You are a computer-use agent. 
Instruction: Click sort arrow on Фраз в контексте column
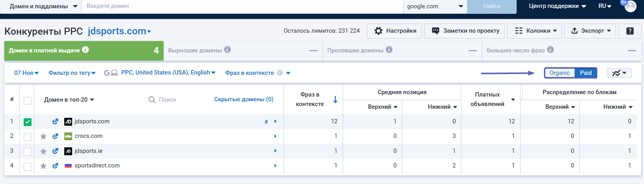[x=335, y=100]
